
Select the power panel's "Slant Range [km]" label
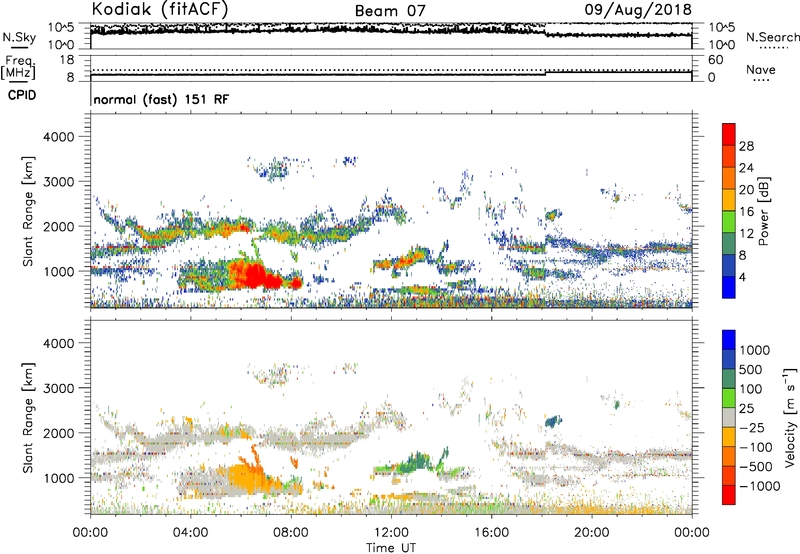(28, 211)
